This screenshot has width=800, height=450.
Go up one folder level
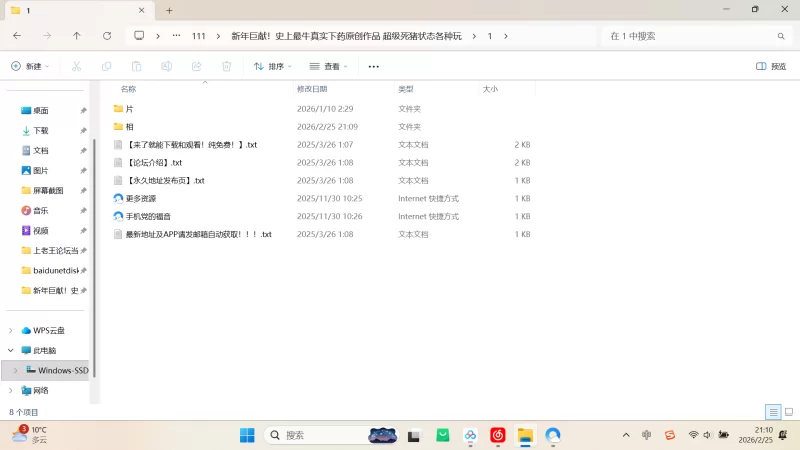point(77,36)
